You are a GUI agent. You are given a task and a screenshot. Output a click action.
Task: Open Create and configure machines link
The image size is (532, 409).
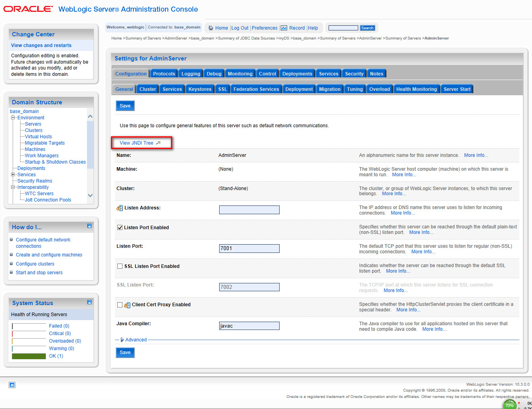(49, 255)
